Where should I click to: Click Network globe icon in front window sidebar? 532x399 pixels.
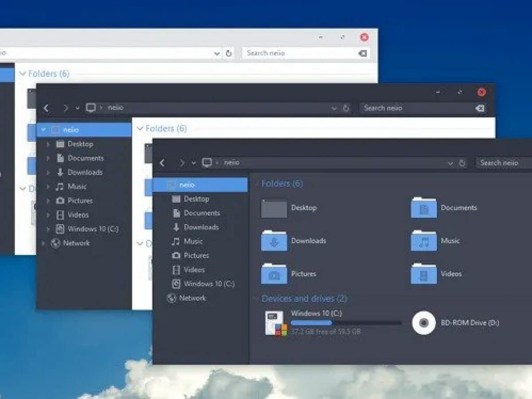[172, 298]
